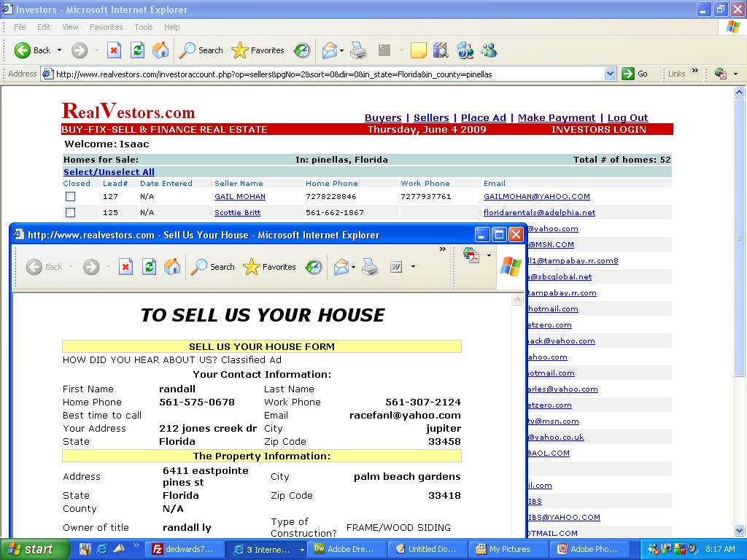Tick Closed checkbox for lead 125
This screenshot has width=747, height=560.
click(x=71, y=212)
